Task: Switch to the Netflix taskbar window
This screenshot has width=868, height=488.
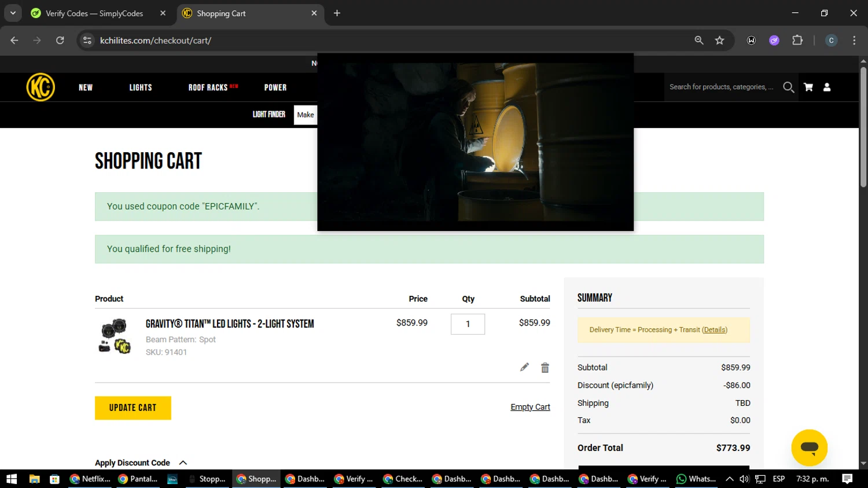Action: tap(90, 479)
